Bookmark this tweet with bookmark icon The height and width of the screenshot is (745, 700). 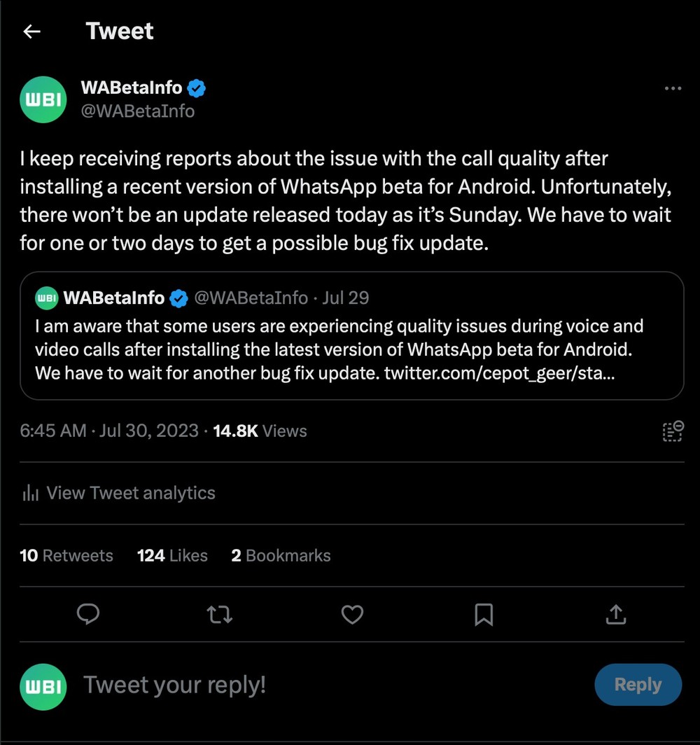(484, 614)
